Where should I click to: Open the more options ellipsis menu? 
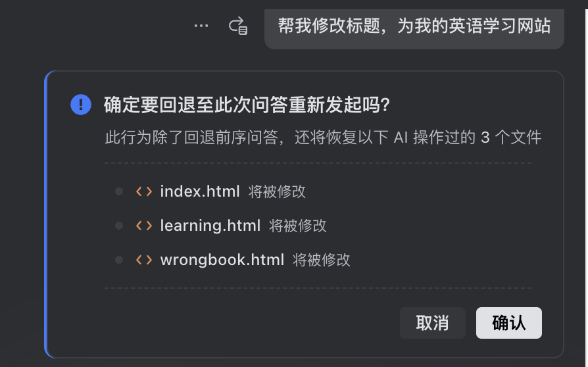[x=201, y=26]
